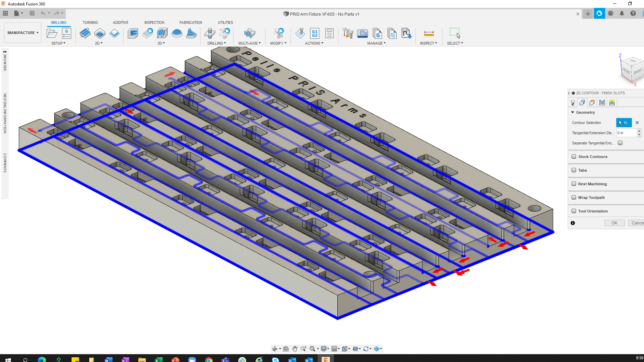Open the Heights tab of the contour operation

click(x=592, y=102)
